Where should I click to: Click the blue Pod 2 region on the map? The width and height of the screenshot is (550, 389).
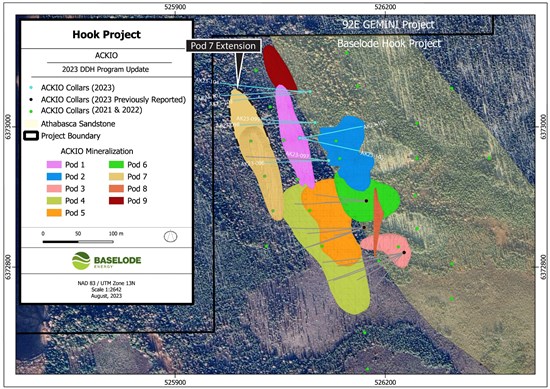[347, 153]
